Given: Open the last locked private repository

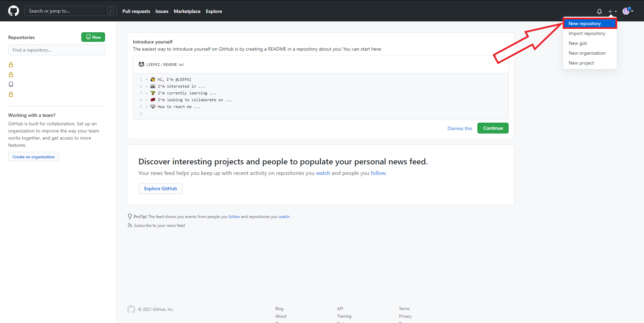Looking at the screenshot, I should pyautogui.click(x=11, y=94).
